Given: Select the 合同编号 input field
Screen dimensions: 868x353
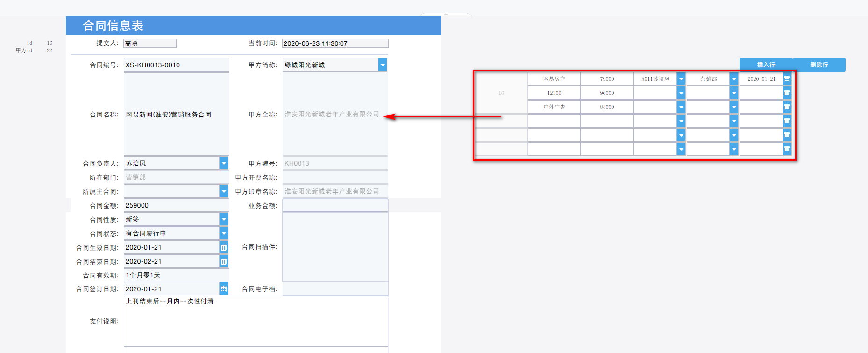Looking at the screenshot, I should coord(177,65).
